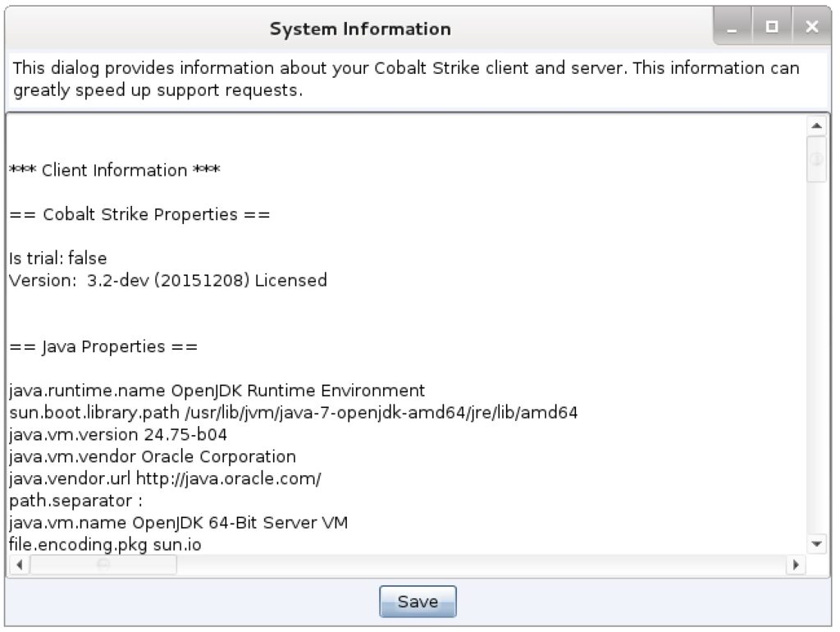Close the System Information dialog
The height and width of the screenshot is (632, 840).
point(811,28)
